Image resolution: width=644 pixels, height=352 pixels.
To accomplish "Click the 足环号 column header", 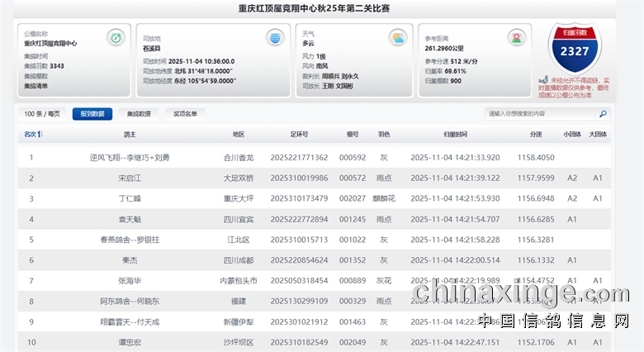I will click(298, 134).
